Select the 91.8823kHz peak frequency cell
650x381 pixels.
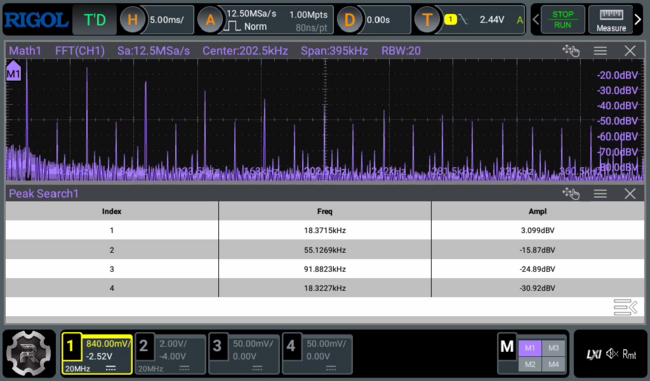(325, 269)
